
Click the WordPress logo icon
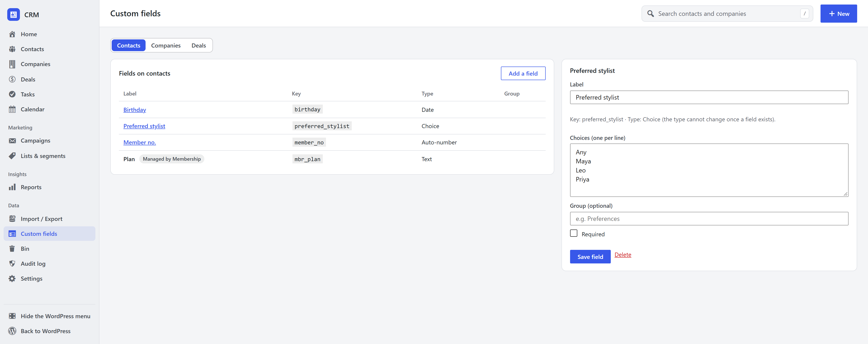tap(12, 331)
